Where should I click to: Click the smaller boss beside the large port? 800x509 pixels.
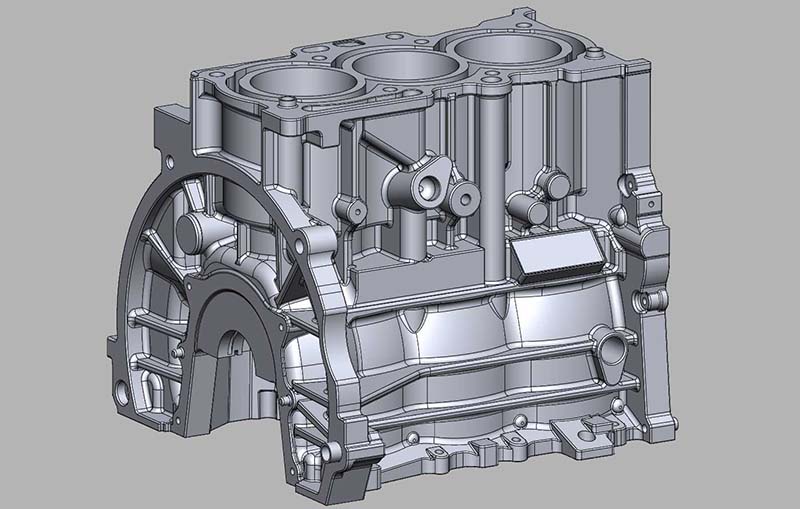(464, 200)
